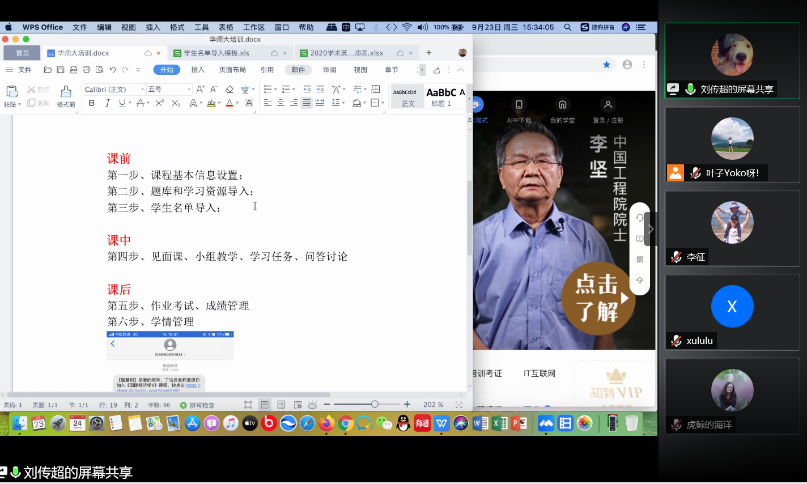Click the undo arrow in quick toolbar

[x=112, y=70]
